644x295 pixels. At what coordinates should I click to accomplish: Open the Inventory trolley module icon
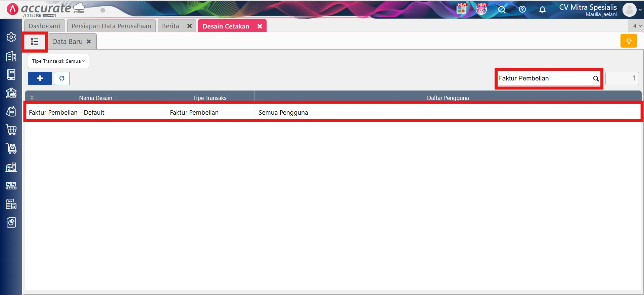tap(11, 148)
